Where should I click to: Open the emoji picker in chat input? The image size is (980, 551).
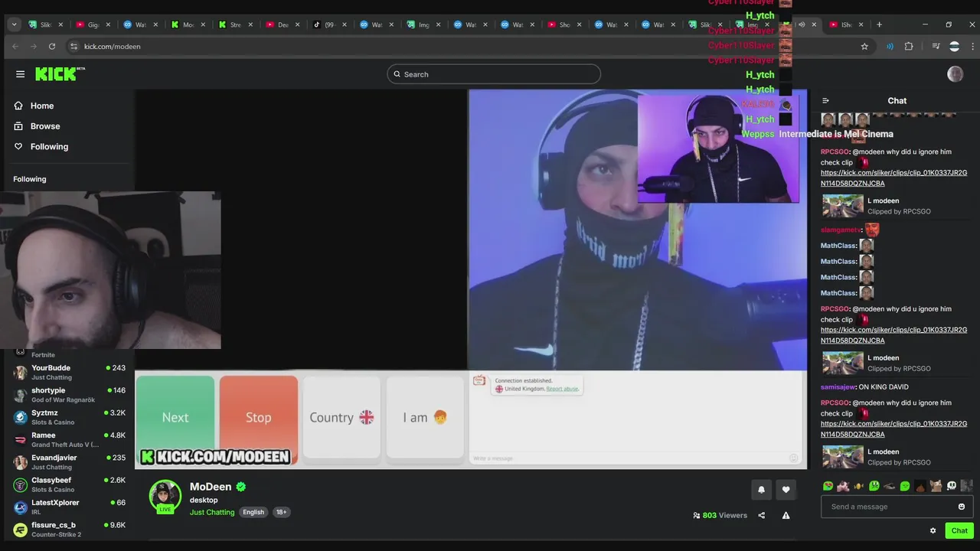pyautogui.click(x=962, y=507)
